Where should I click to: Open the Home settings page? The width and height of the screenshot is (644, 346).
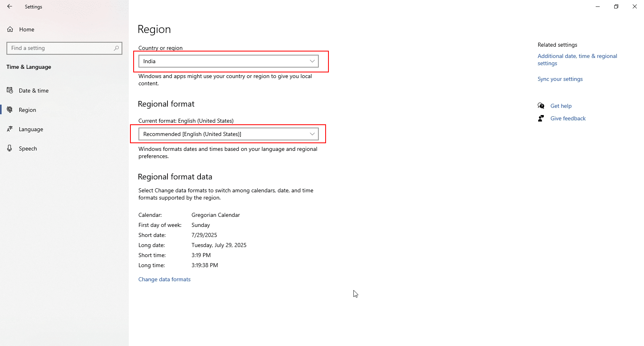(x=27, y=29)
